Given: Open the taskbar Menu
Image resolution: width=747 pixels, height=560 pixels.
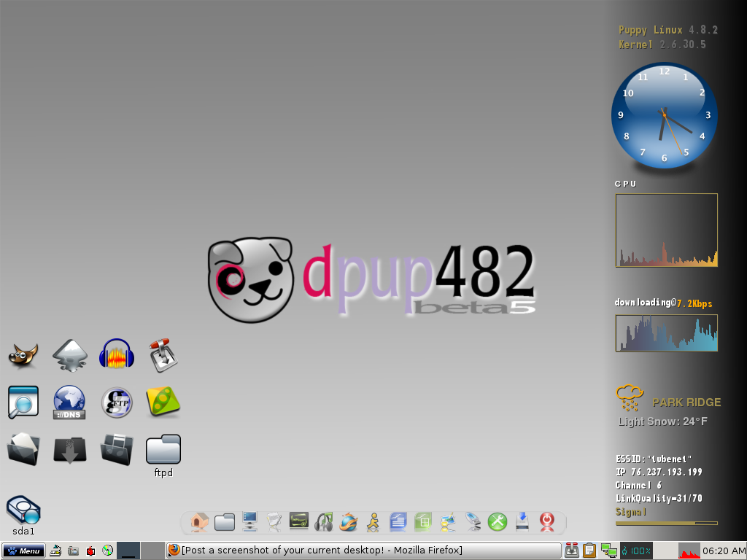Looking at the screenshot, I should [23, 551].
